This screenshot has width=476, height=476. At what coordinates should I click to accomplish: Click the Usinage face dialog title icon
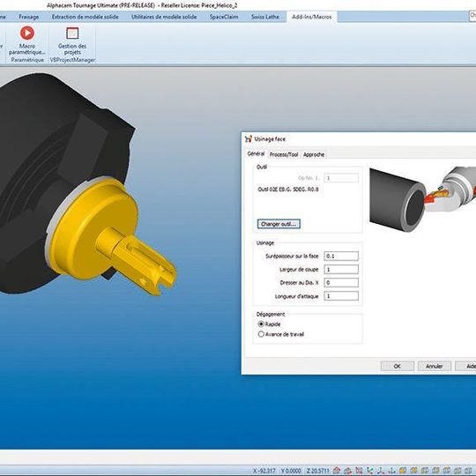[x=249, y=139]
